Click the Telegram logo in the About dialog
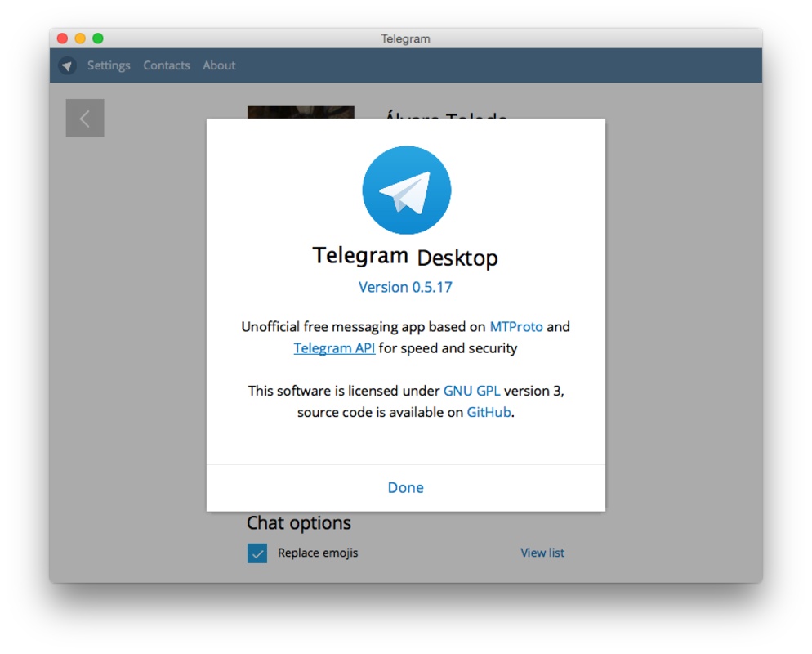This screenshot has height=654, width=812. [406, 190]
